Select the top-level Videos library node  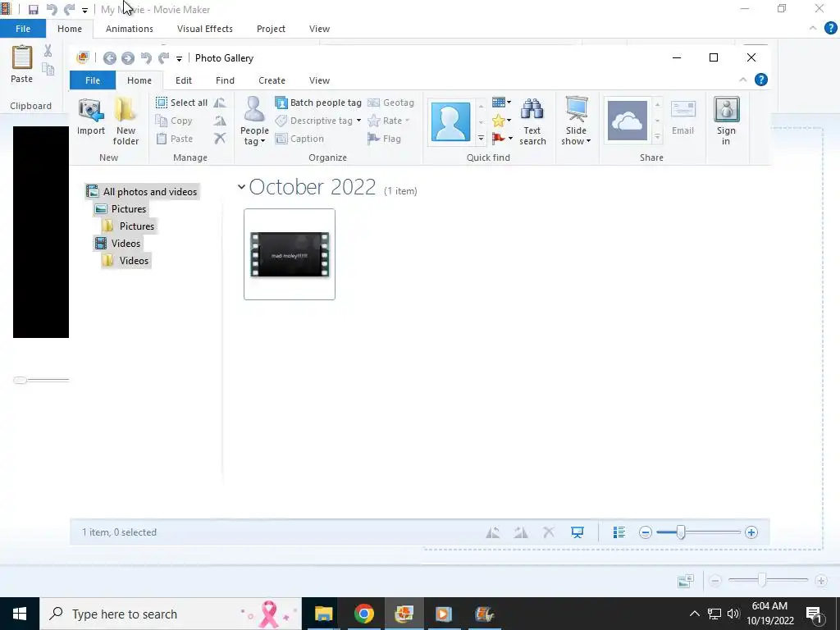pyautogui.click(x=118, y=243)
